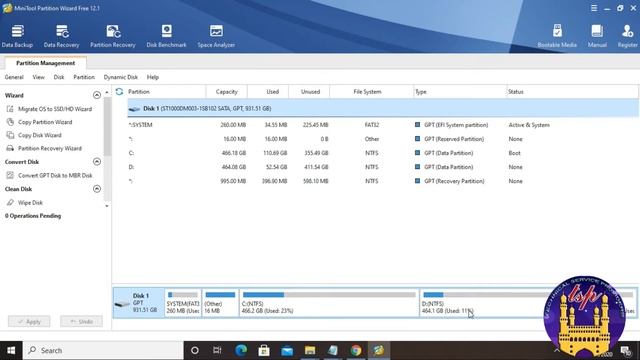Open Space Analyzer
Image resolution: width=640 pixels, height=360 pixels.
click(x=216, y=36)
